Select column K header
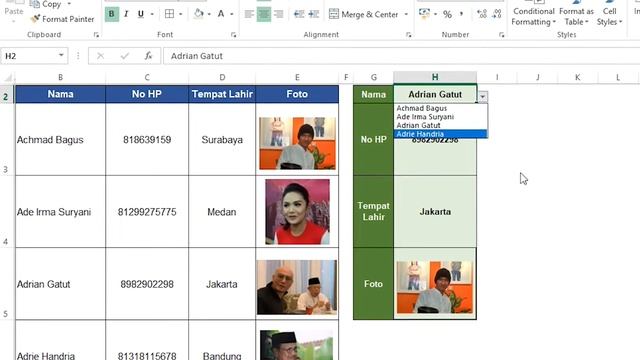The width and height of the screenshot is (640, 360). pyautogui.click(x=578, y=77)
